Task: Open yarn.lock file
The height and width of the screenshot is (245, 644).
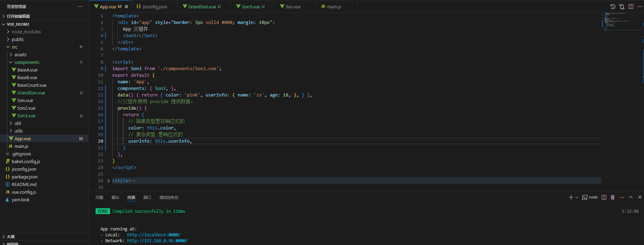Action: point(44,200)
